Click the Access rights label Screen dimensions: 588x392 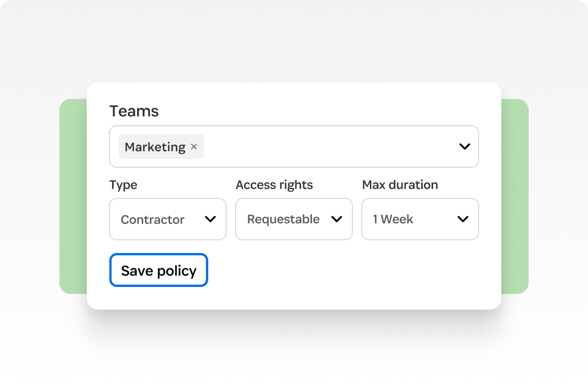[274, 185]
